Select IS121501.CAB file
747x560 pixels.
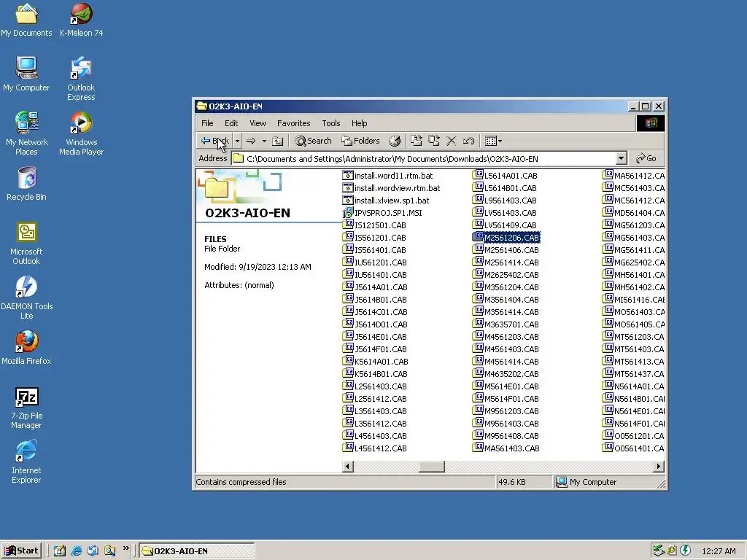click(x=374, y=225)
